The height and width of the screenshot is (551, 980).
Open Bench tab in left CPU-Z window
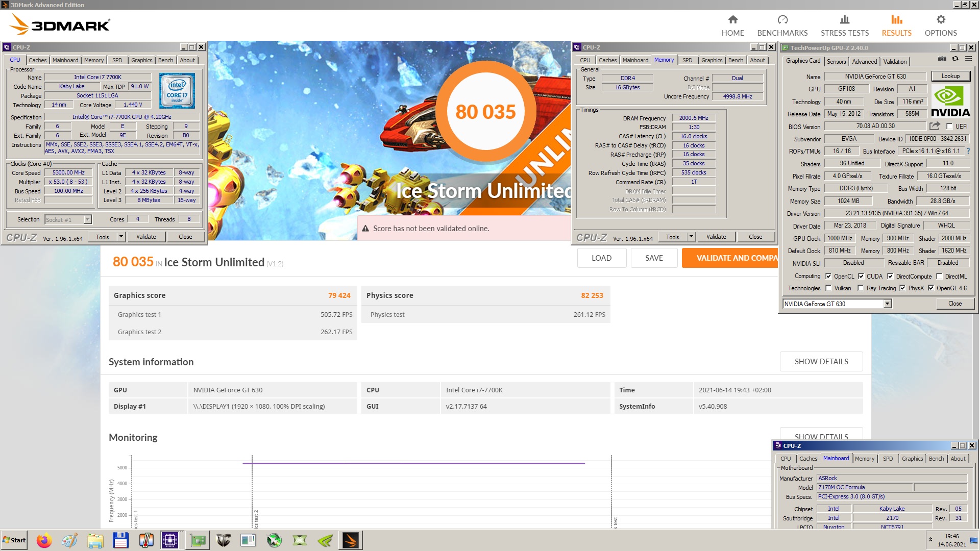pos(166,60)
